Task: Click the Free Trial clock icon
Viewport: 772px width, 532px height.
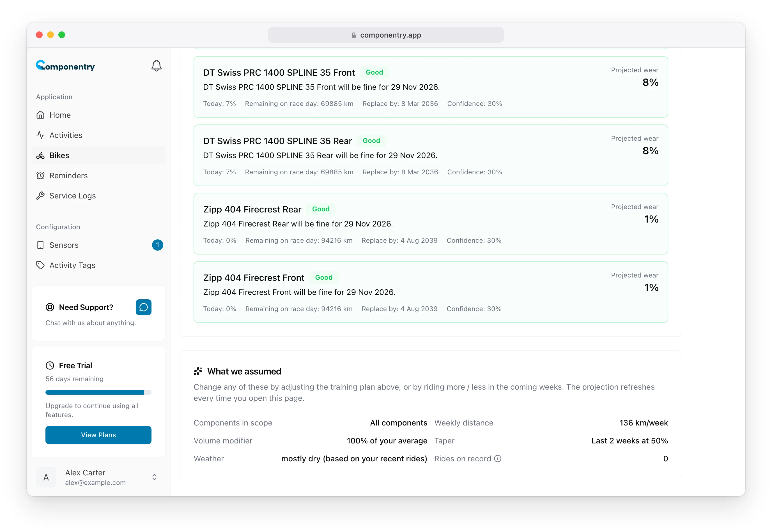Action: 50,366
